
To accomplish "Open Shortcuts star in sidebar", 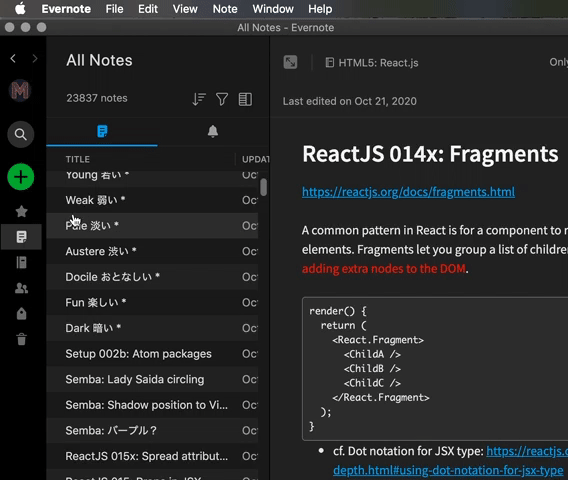I will point(21,211).
